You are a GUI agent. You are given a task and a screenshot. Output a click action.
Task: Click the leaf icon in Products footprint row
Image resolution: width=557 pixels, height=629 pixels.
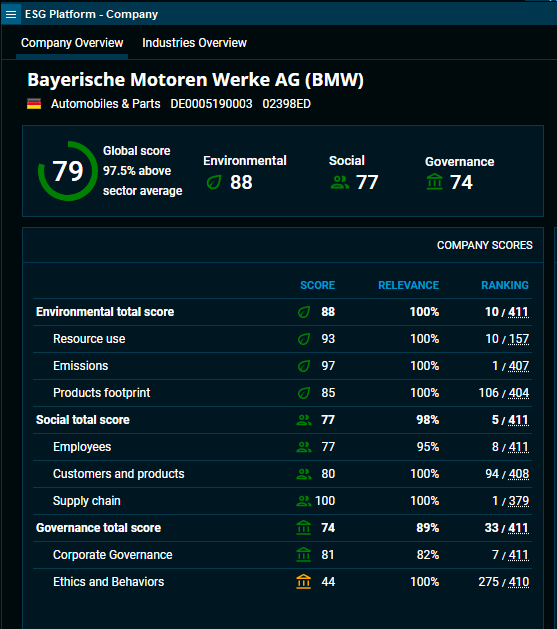(304, 393)
